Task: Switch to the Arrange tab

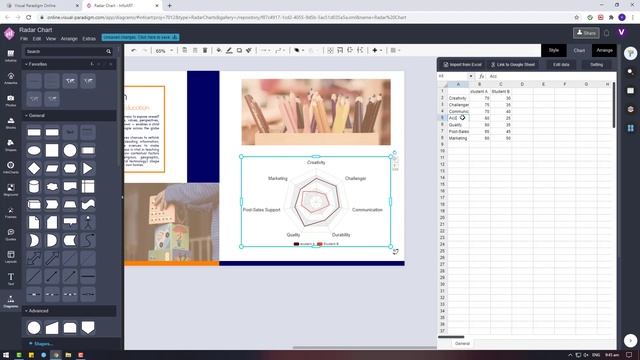Action: pos(604,50)
